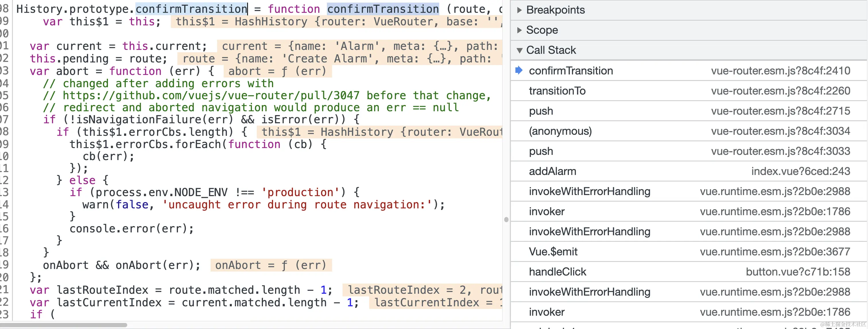Click the line number gutter at var abort

pyautogui.click(x=5, y=71)
